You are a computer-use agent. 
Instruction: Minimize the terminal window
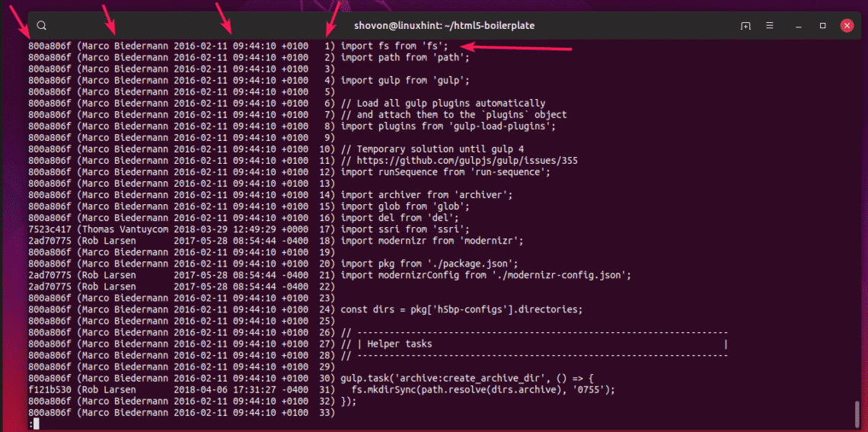coord(798,25)
